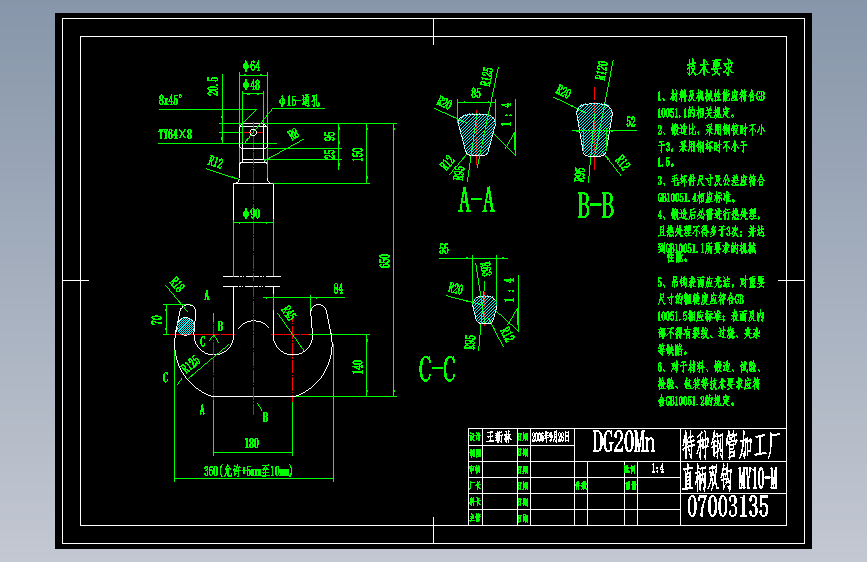Select the B-B section title
867x562 pixels.
[x=596, y=205]
